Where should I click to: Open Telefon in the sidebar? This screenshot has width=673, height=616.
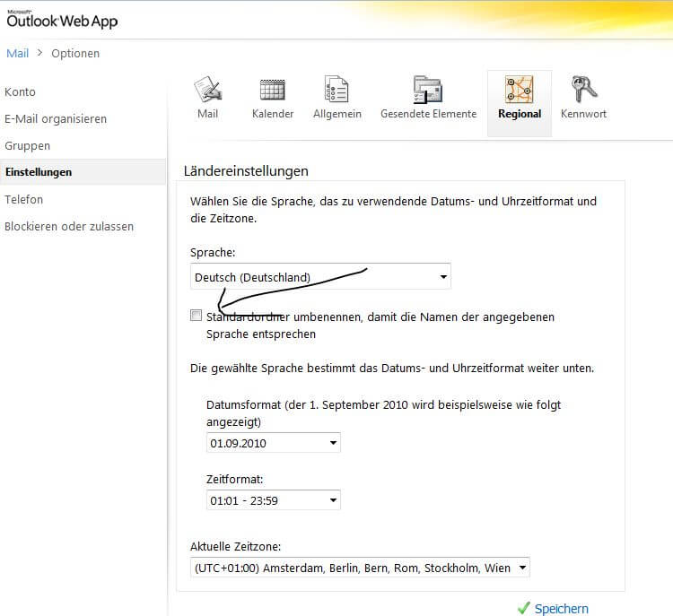click(23, 199)
